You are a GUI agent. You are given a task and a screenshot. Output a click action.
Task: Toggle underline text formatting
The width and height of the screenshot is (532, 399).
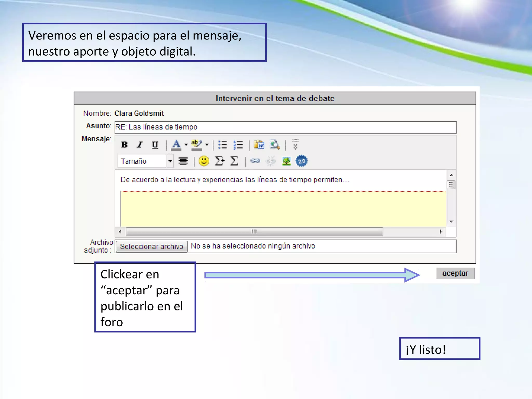pyautogui.click(x=155, y=145)
